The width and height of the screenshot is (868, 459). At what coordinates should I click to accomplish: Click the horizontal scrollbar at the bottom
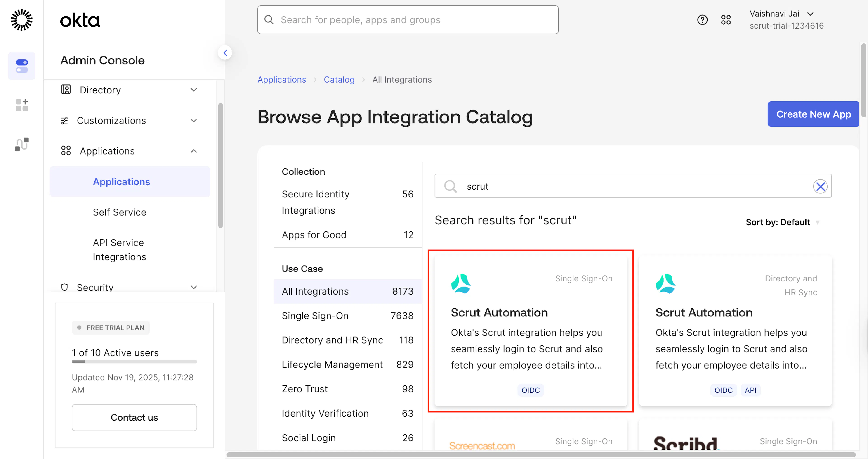click(541, 455)
